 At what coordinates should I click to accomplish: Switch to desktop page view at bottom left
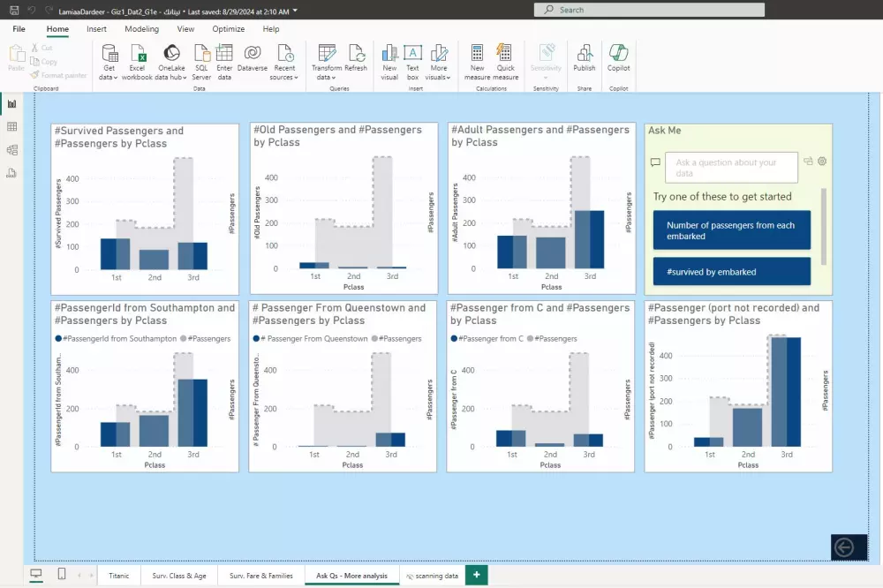(35, 572)
